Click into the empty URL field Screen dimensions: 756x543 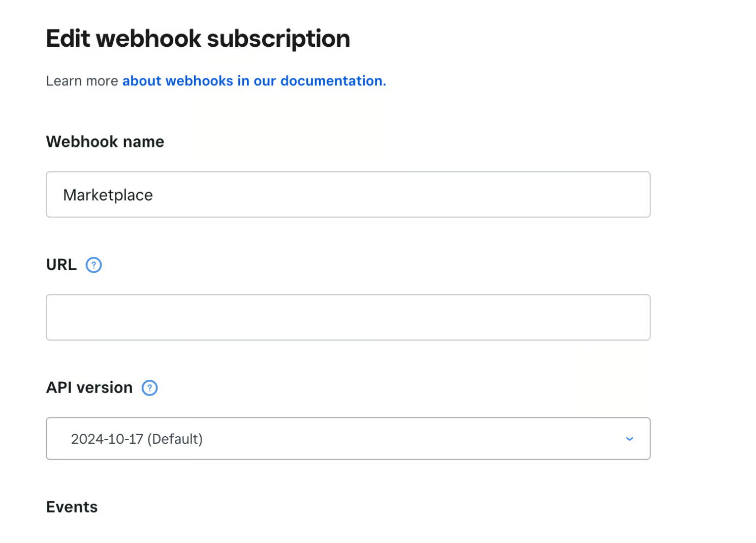coord(348,317)
